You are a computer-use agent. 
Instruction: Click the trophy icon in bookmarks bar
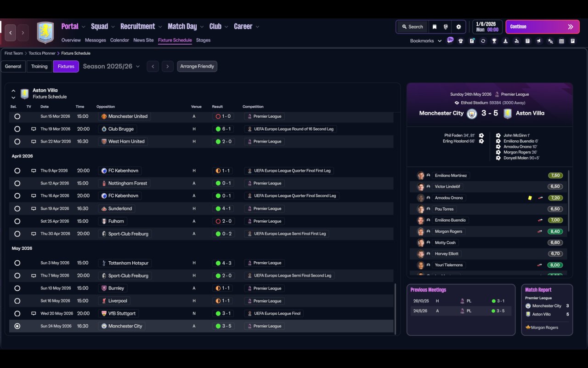point(494,41)
